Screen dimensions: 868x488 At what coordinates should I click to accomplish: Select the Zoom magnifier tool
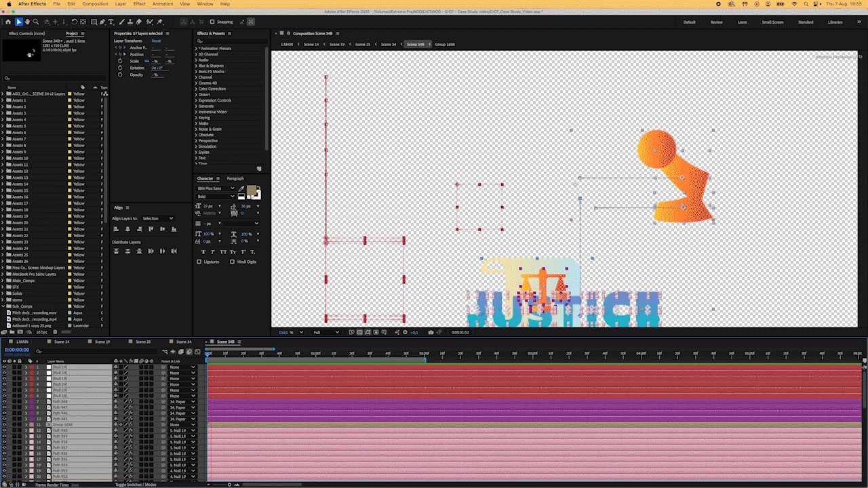pos(36,22)
